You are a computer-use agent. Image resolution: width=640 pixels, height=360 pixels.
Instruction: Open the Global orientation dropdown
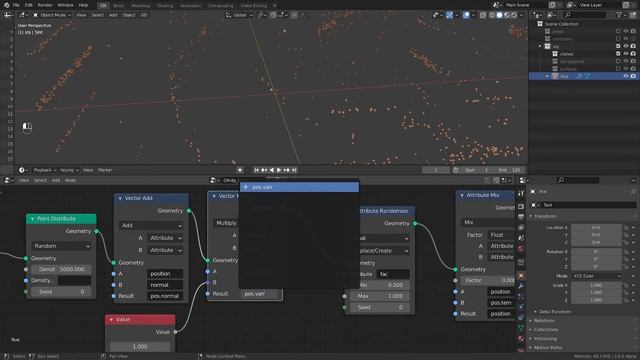click(x=239, y=15)
